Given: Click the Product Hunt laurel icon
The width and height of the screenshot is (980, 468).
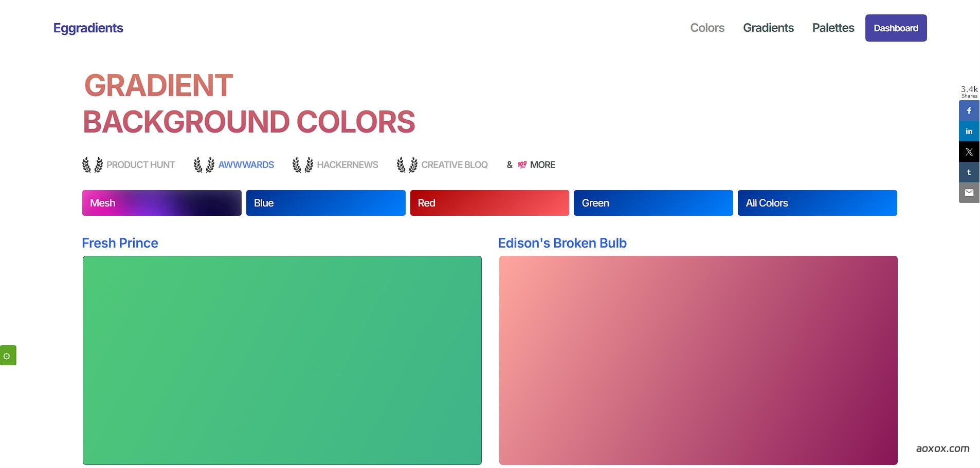Looking at the screenshot, I should 93,165.
